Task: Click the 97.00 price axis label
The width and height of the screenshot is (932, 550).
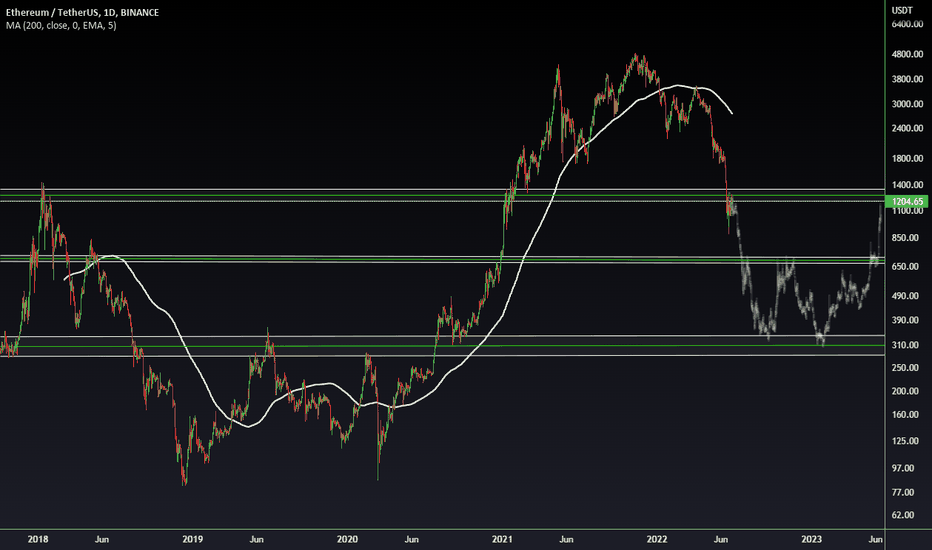Action: point(903,469)
